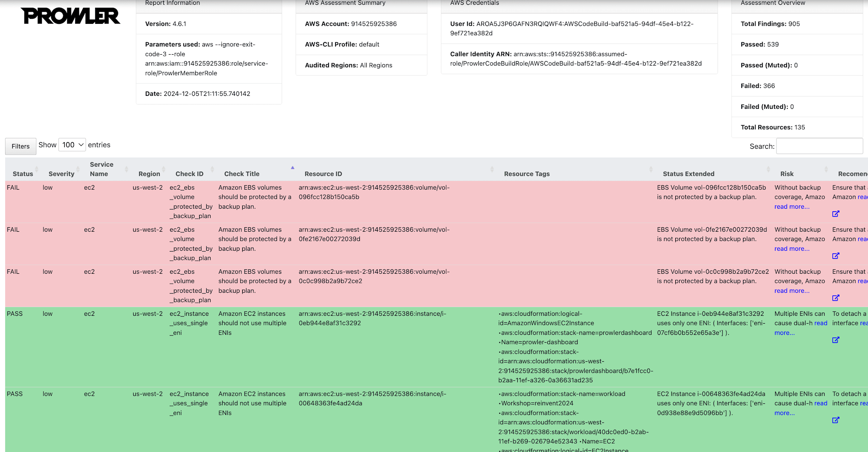Select Total Findings: 905 text
This screenshot has width=868, height=452.
pos(770,24)
